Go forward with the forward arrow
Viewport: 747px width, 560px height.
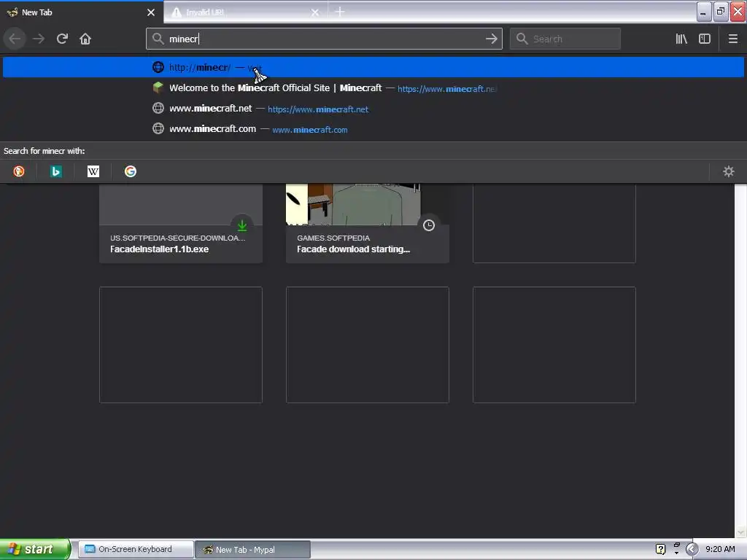39,39
